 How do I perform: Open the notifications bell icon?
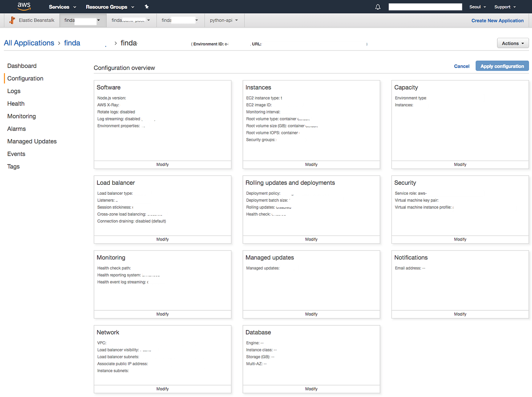378,7
